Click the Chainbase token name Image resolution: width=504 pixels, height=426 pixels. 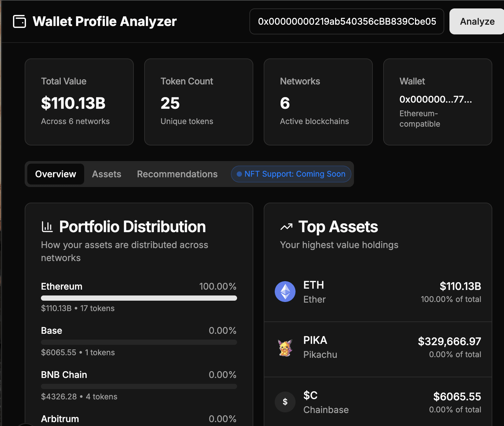coord(326,410)
